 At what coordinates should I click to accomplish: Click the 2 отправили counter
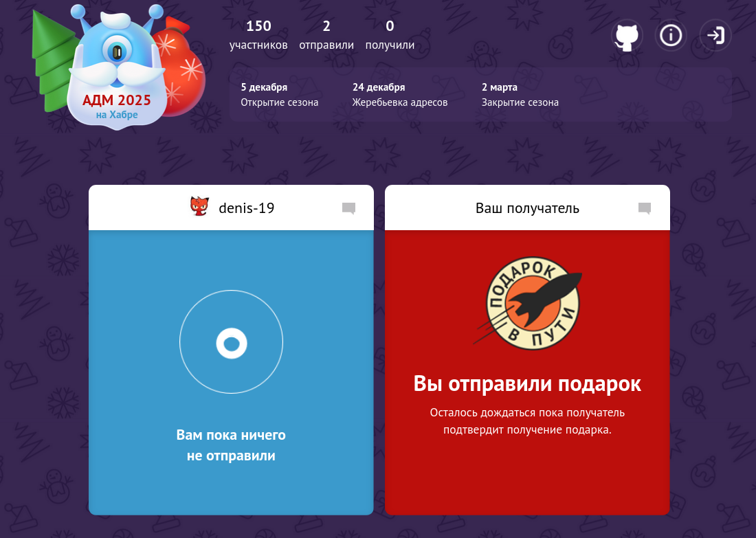(326, 35)
